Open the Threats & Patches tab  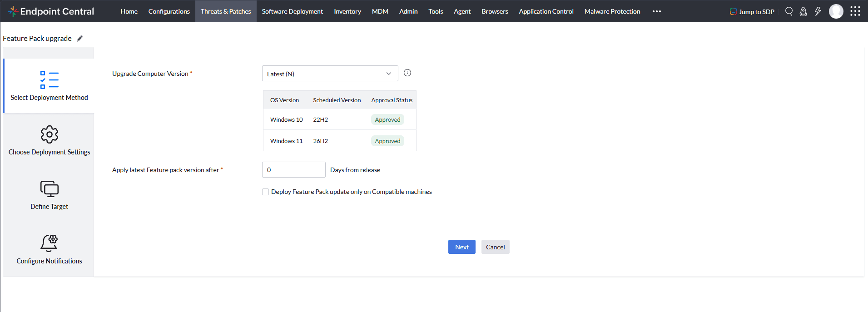click(226, 11)
